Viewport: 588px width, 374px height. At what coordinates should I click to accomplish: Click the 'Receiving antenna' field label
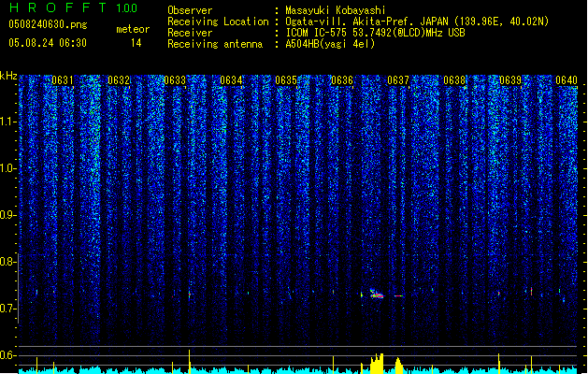pos(215,44)
